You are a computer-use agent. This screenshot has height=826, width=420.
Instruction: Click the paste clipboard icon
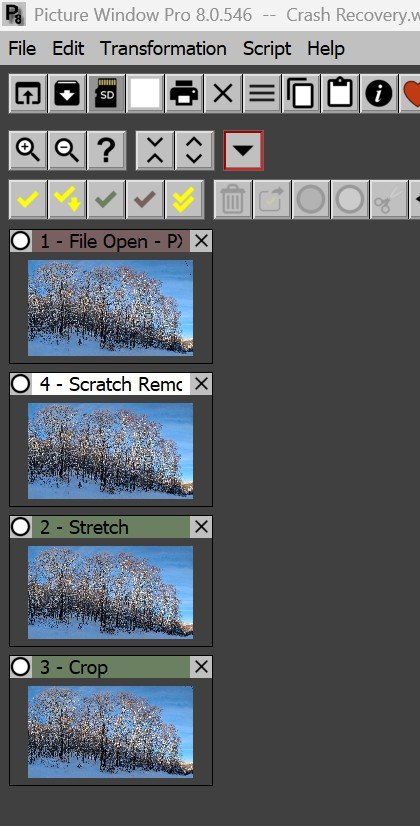coord(340,94)
